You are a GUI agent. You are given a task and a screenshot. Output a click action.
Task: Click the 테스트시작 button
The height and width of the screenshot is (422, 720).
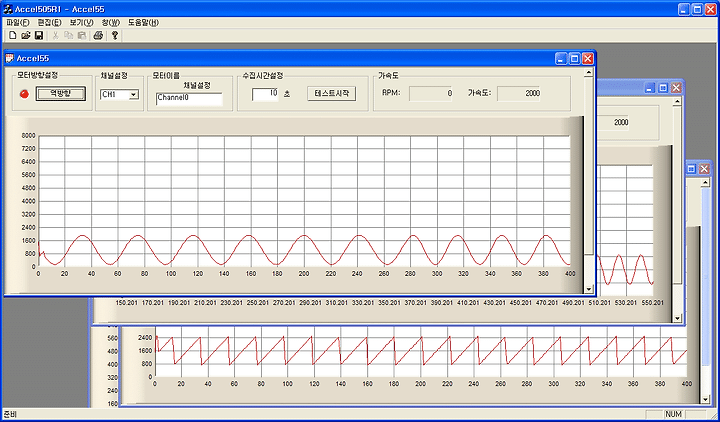pyautogui.click(x=332, y=93)
